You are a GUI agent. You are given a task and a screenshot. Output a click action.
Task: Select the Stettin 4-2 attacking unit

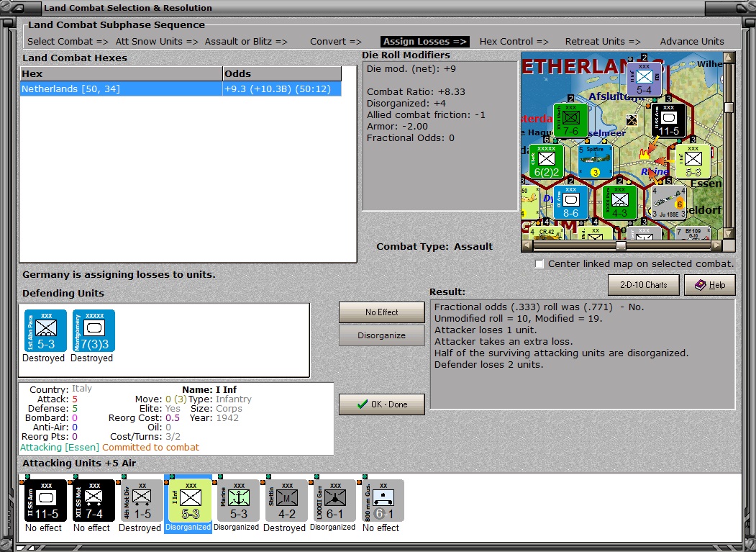287,500
